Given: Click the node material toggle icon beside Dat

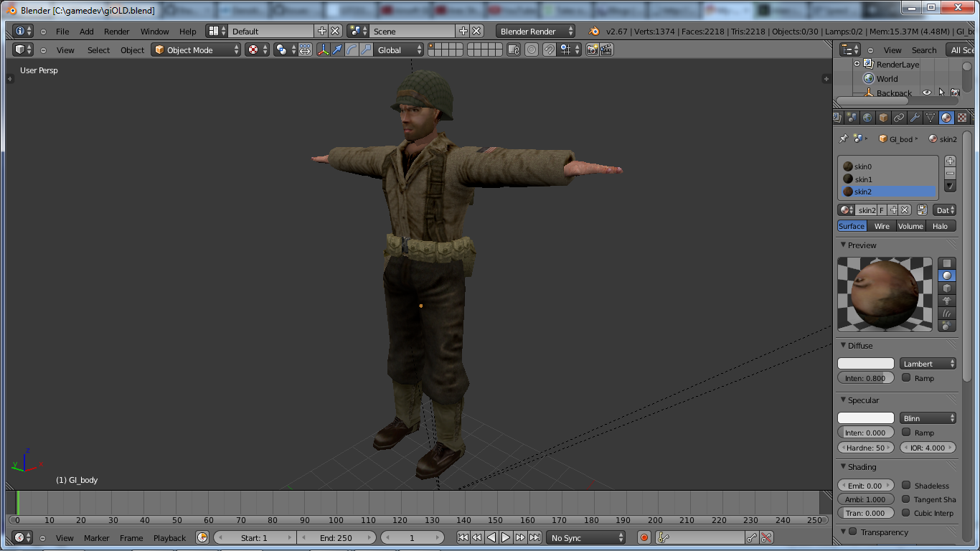Looking at the screenshot, I should click(922, 209).
